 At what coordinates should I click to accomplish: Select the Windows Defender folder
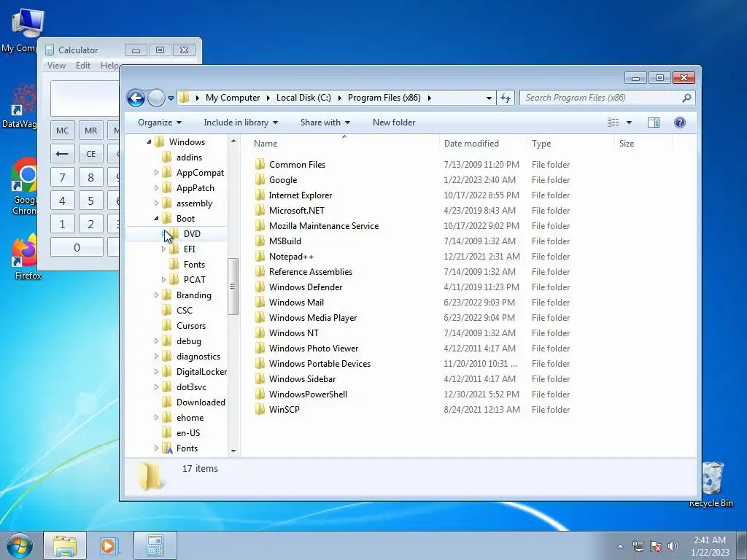tap(306, 287)
